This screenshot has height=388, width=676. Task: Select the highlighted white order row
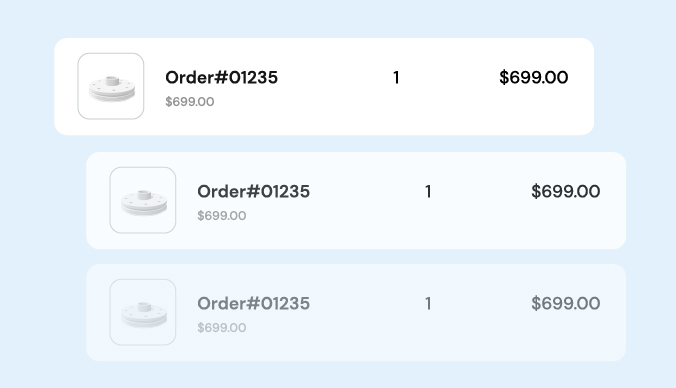coord(324,87)
